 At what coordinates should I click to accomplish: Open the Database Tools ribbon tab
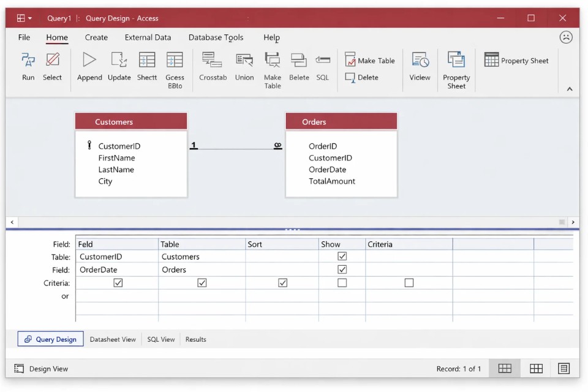(x=216, y=37)
